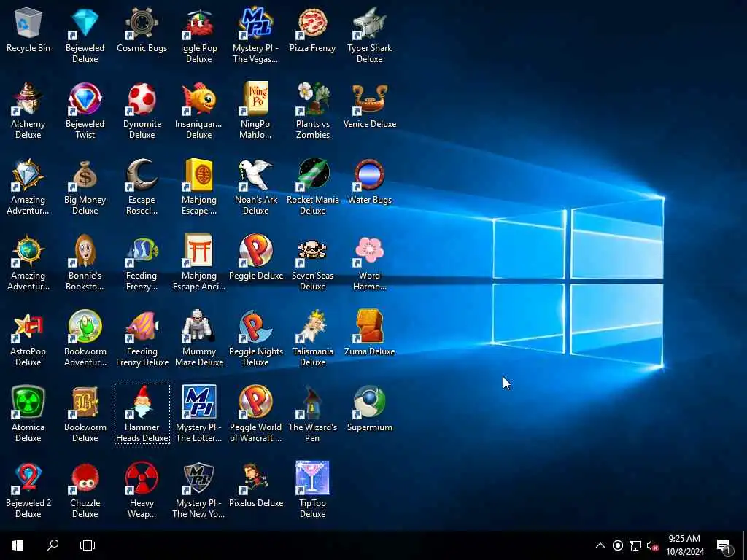This screenshot has width=747, height=560.
Task: Select the Peggle World of Warcraft icon
Action: pyautogui.click(x=256, y=402)
